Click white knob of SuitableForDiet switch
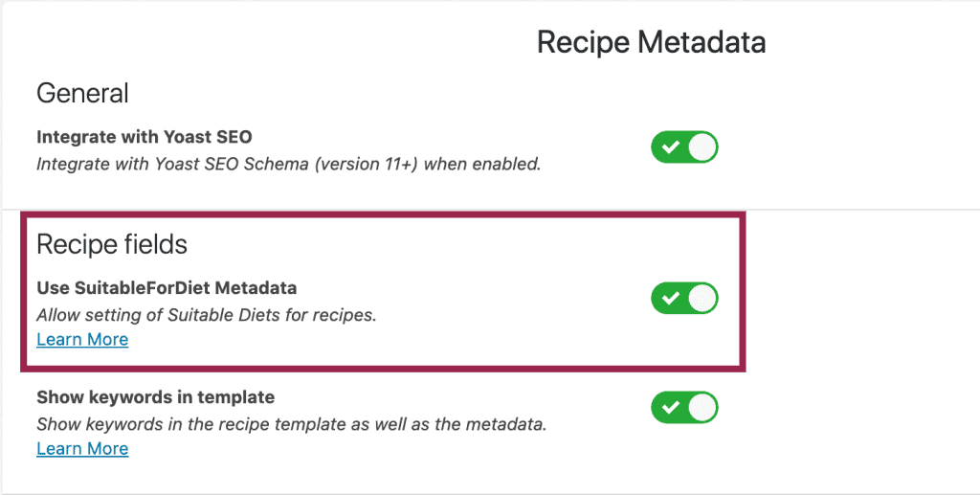Viewport: 980px width, 495px height. pyautogui.click(x=702, y=298)
